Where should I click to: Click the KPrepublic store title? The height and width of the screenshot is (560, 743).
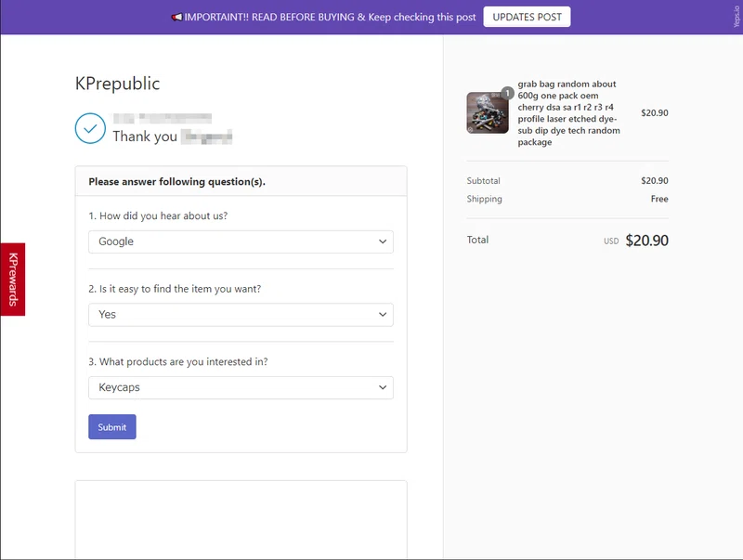click(118, 84)
